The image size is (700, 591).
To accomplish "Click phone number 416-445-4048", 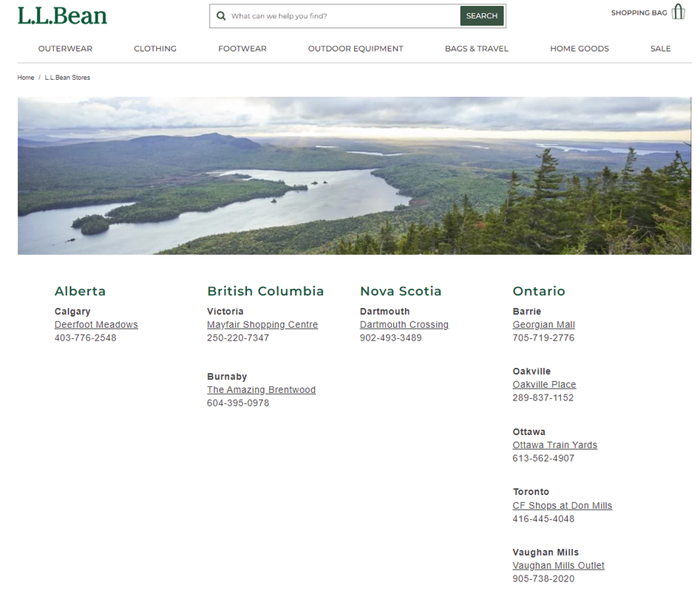I will [543, 519].
